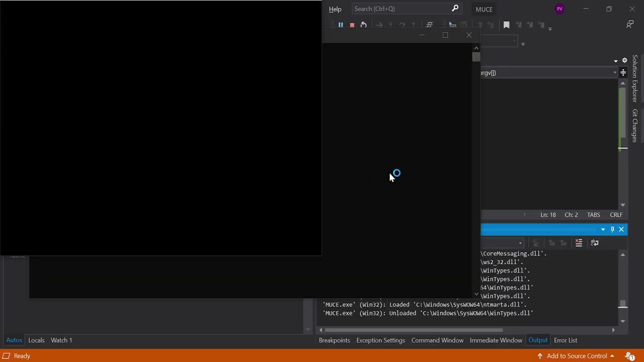644x362 pixels.
Task: Click the Step Over icon
Action: click(402, 25)
